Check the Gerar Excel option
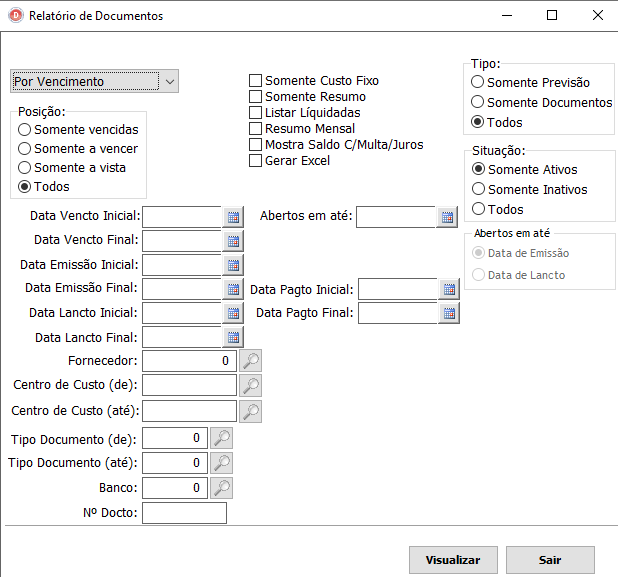Image resolution: width=618 pixels, height=577 pixels. tap(256, 161)
